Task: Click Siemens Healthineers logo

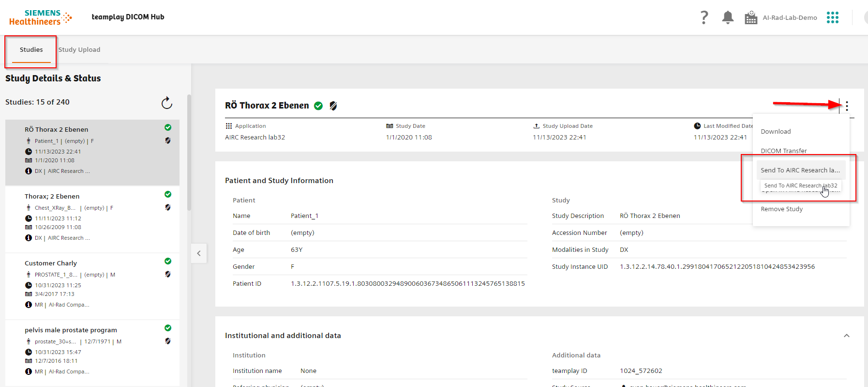Action: pyautogui.click(x=40, y=17)
